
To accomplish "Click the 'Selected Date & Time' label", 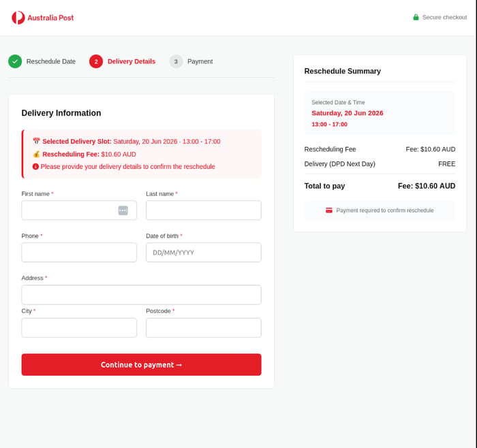I will coord(338,102).
